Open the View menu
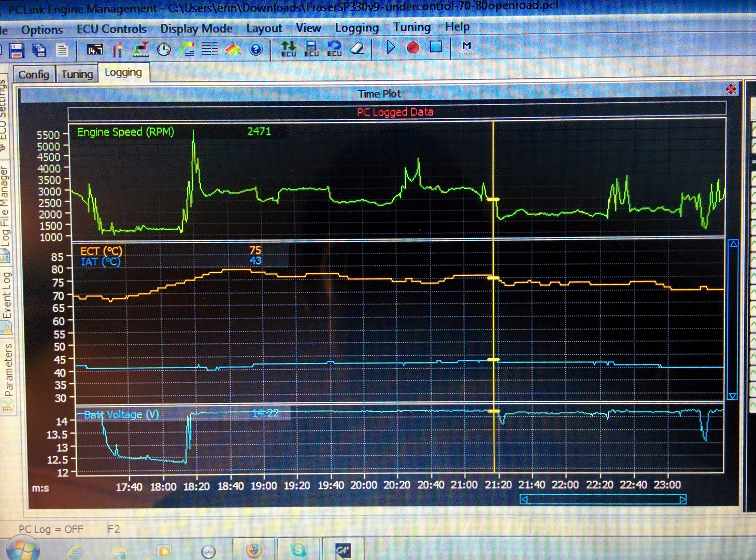The image size is (756, 560). tap(308, 27)
